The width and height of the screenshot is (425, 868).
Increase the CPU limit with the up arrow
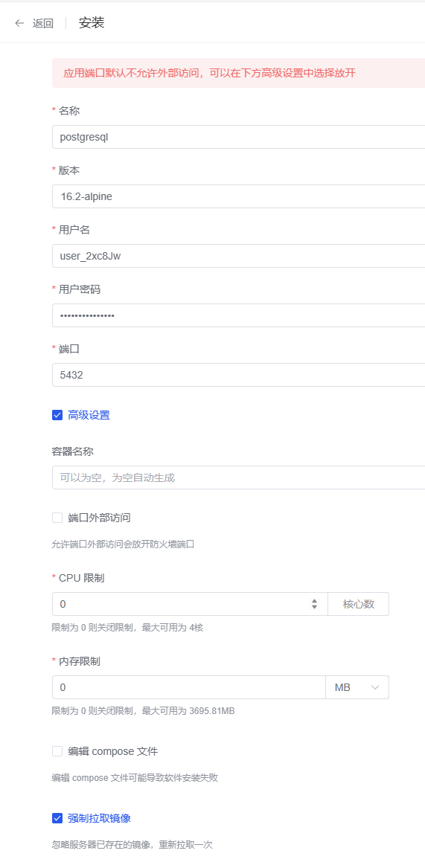click(314, 601)
